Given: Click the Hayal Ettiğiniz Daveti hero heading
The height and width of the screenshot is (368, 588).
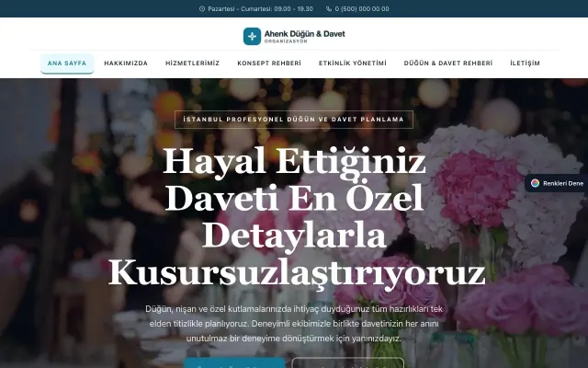Looking at the screenshot, I should pos(296,217).
